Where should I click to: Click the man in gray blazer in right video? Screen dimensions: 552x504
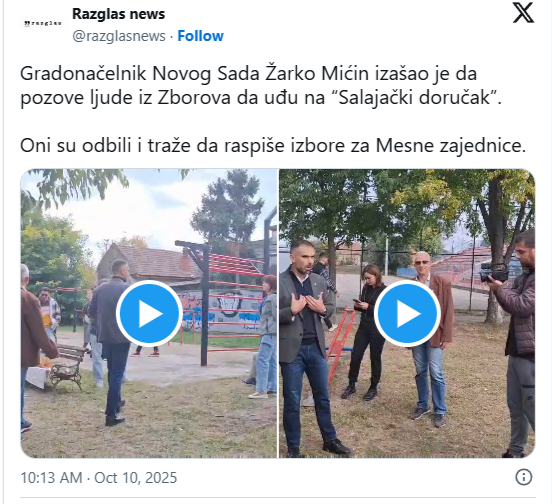pyautogui.click(x=308, y=348)
